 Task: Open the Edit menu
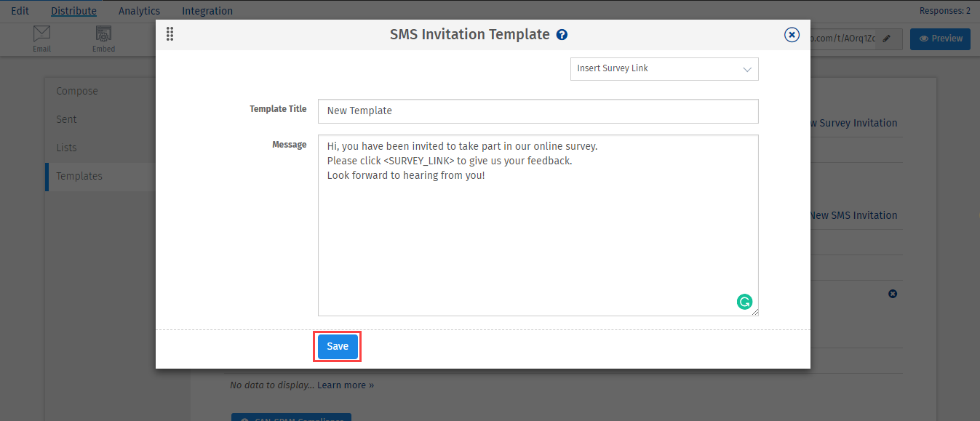click(20, 10)
